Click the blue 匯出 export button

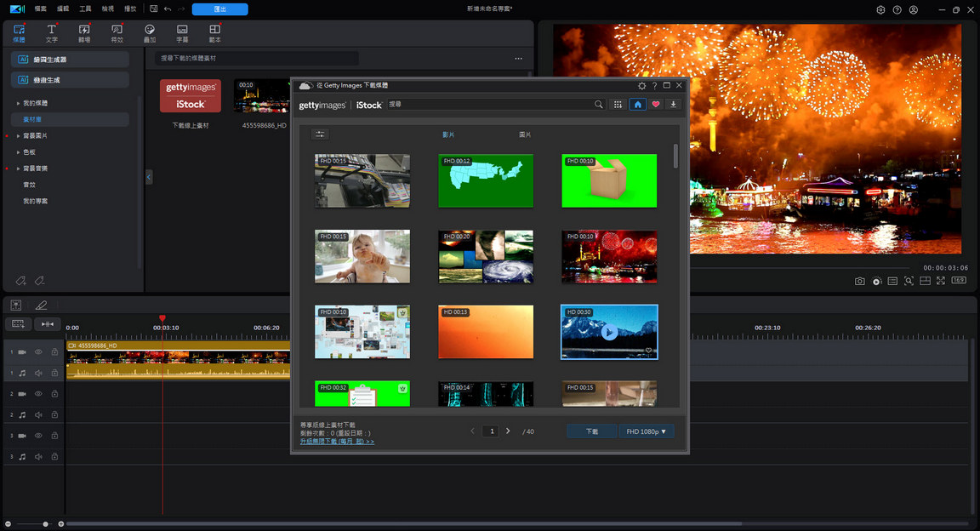[219, 9]
